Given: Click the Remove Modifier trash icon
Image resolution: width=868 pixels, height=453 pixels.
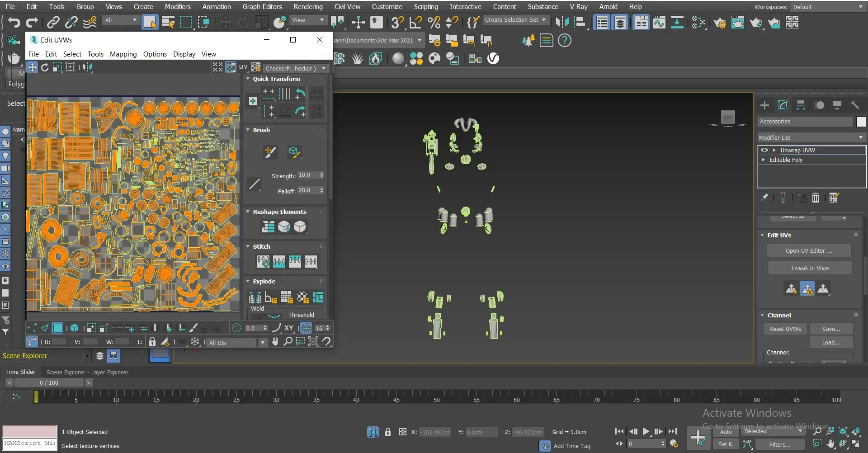Looking at the screenshot, I should pyautogui.click(x=816, y=198).
